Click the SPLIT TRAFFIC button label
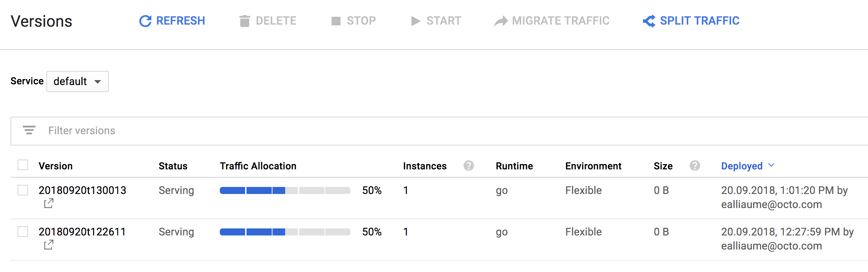 click(699, 21)
